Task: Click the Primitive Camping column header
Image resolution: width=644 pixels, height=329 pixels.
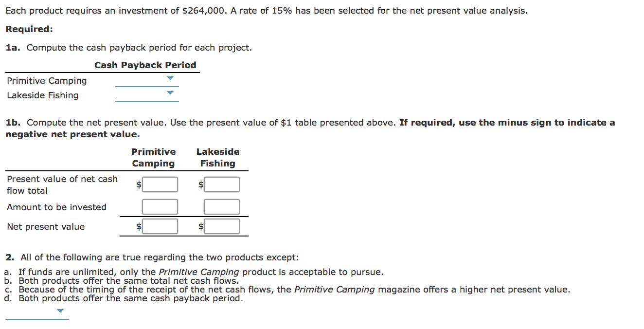Action: [153, 157]
